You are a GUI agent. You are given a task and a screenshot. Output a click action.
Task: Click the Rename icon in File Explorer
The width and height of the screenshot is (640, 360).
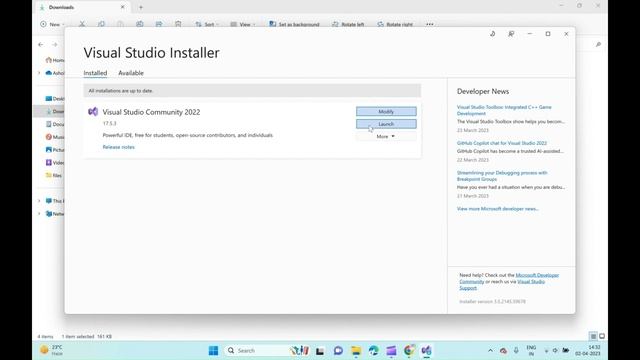pyautogui.click(x=140, y=24)
